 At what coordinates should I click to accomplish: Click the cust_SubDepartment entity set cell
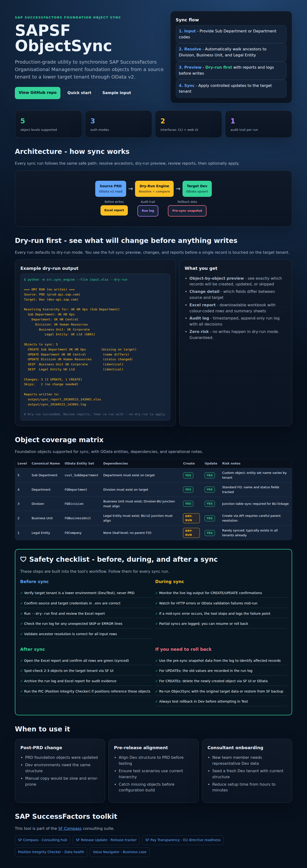click(82, 475)
